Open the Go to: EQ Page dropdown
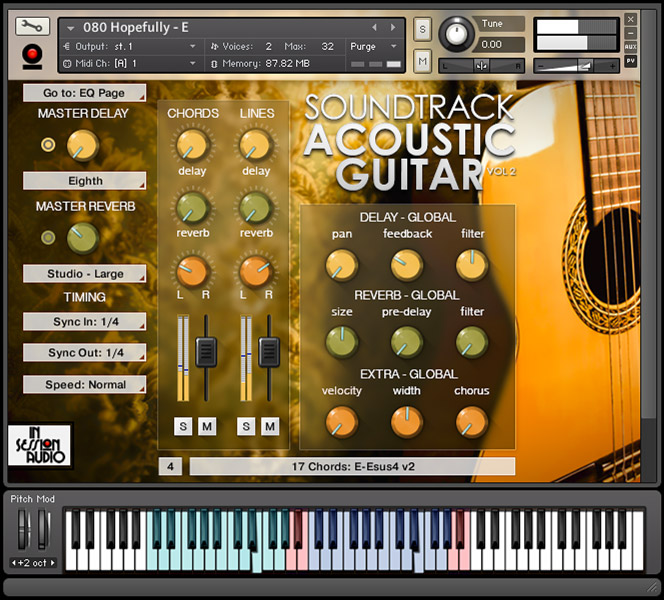This screenshot has width=664, height=600. tap(84, 93)
